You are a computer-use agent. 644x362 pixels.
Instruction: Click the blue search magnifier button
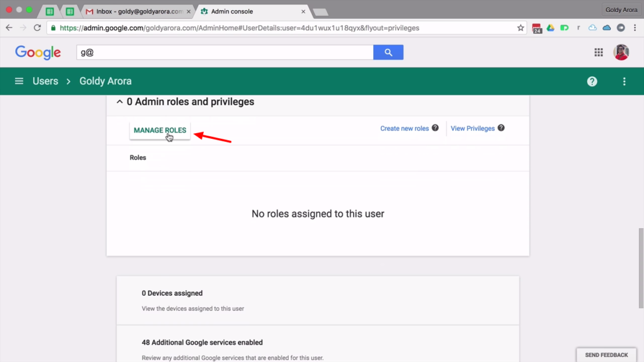(x=388, y=52)
